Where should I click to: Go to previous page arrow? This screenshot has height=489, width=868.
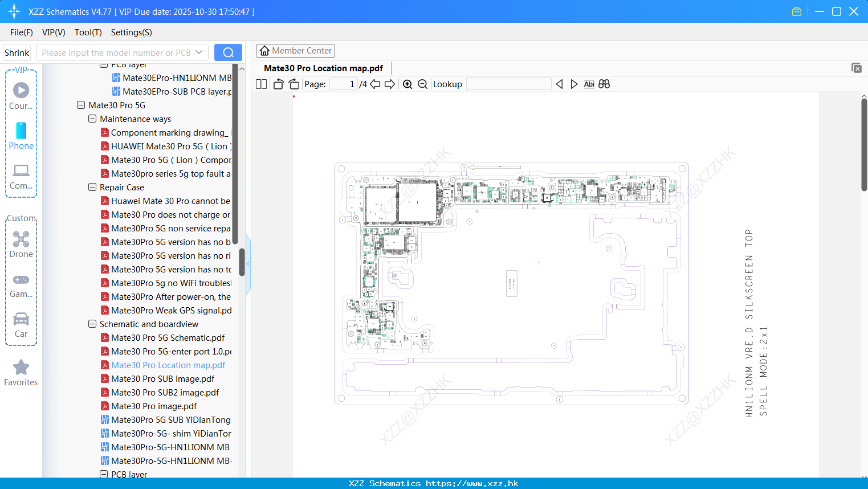pyautogui.click(x=375, y=84)
